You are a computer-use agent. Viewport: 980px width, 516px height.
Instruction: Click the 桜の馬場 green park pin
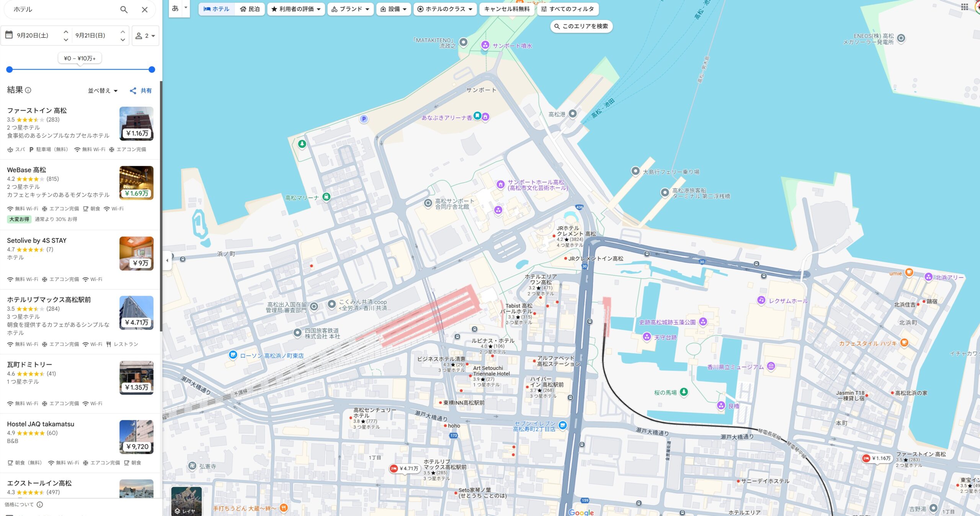click(684, 392)
